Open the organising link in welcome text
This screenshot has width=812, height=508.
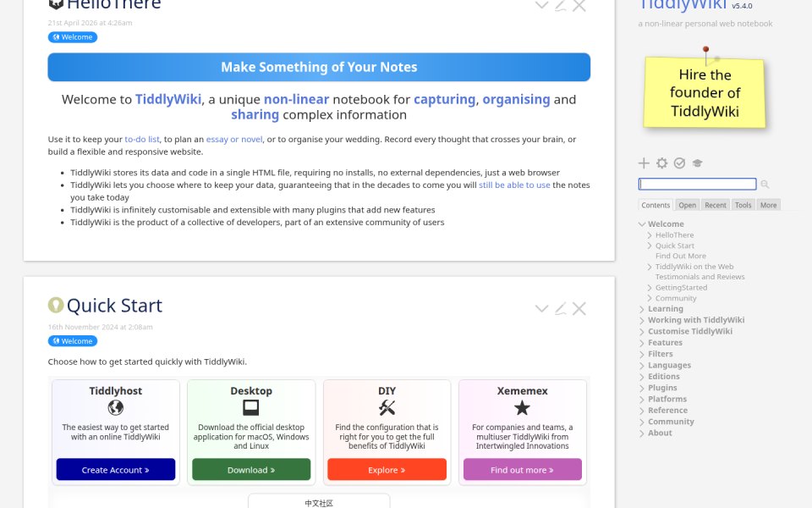(x=516, y=99)
